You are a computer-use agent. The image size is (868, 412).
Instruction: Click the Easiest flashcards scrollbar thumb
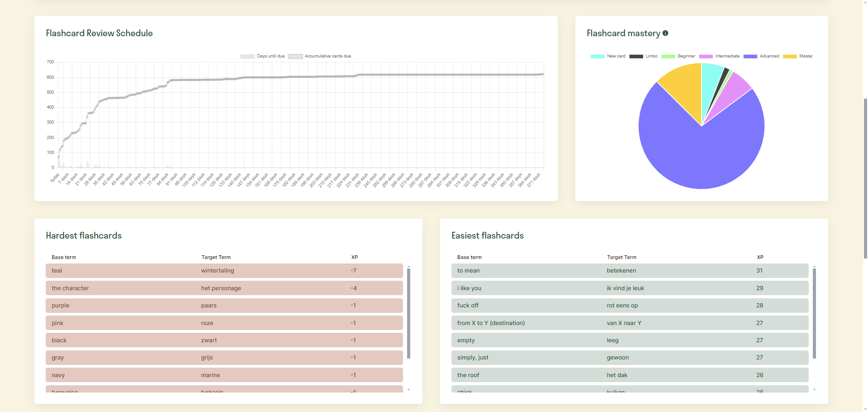coord(814,313)
